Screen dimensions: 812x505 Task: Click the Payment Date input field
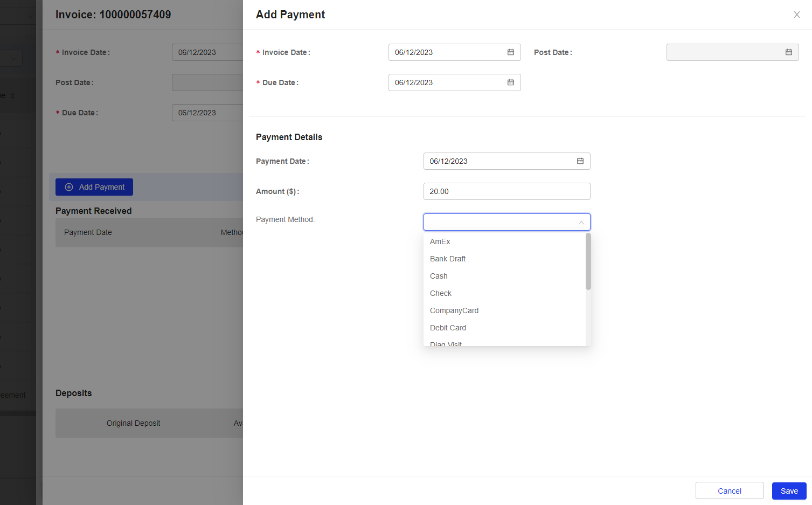pos(507,161)
